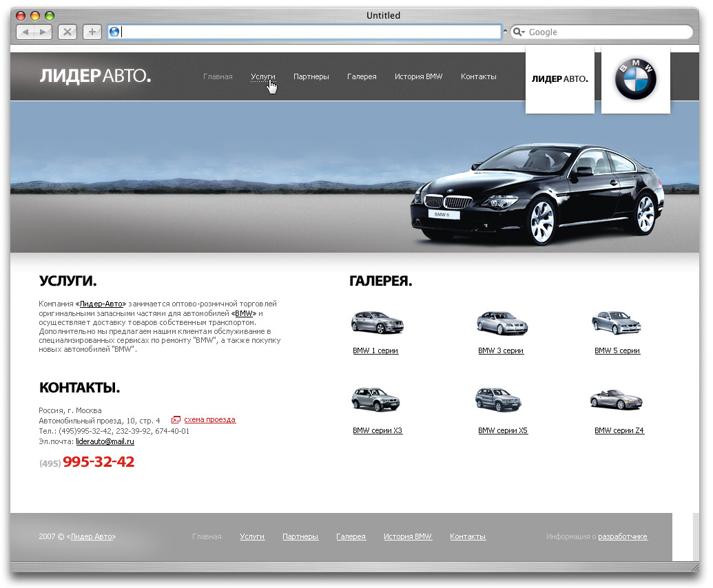Click the route map icon beside схема проезда
Image resolution: width=713 pixels, height=588 pixels.
coord(176,419)
